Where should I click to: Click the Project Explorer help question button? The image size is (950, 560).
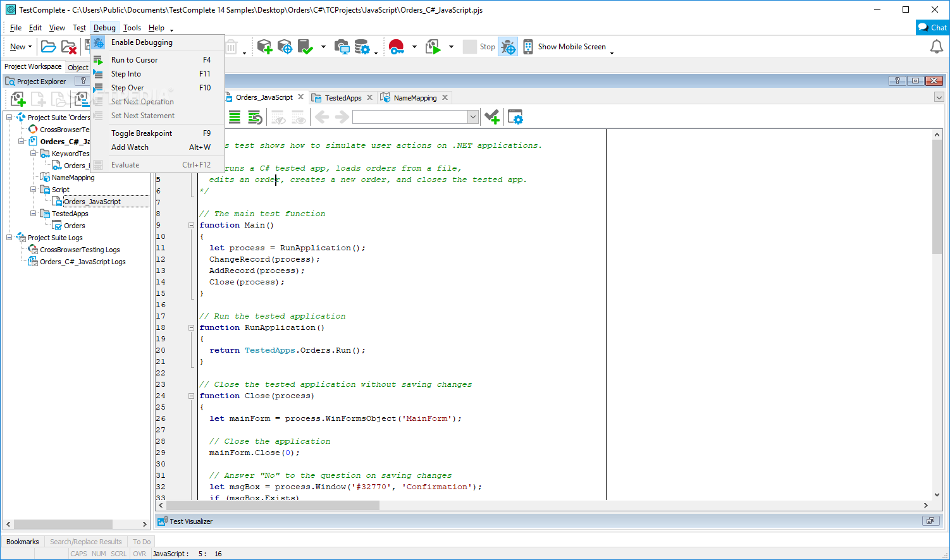(83, 81)
